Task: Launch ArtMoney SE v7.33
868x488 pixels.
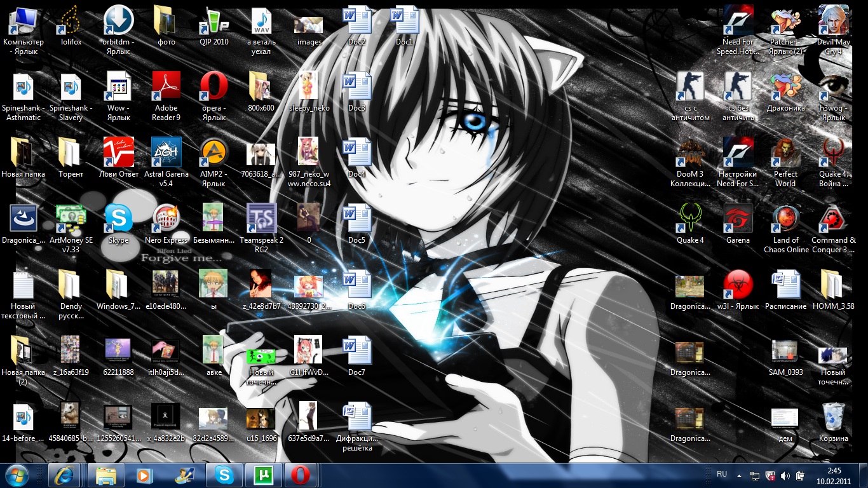Action: click(x=71, y=219)
